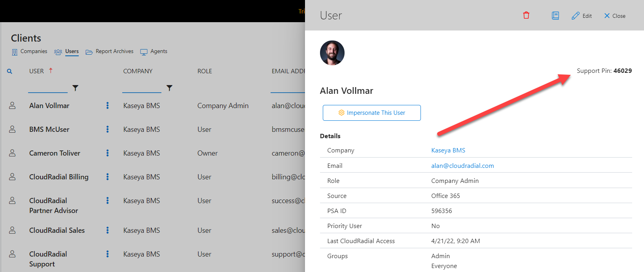Go to the Agents tab
This screenshot has height=272, width=644.
(x=154, y=51)
